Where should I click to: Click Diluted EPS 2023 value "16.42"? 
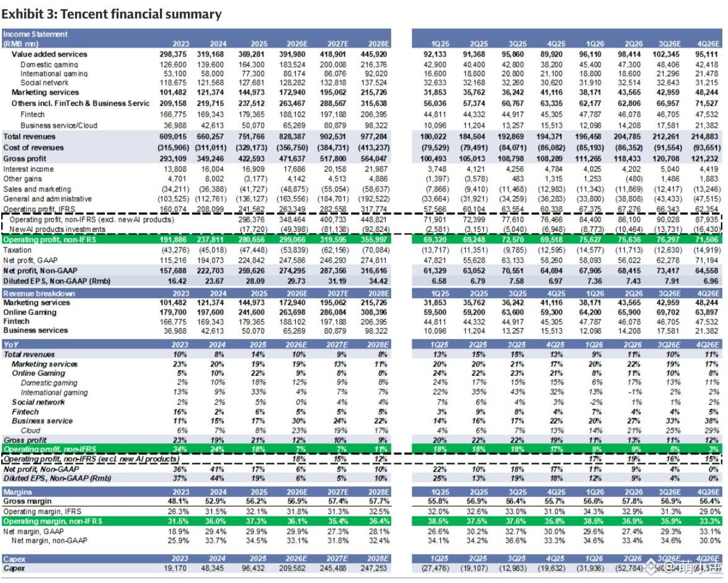pyautogui.click(x=177, y=281)
